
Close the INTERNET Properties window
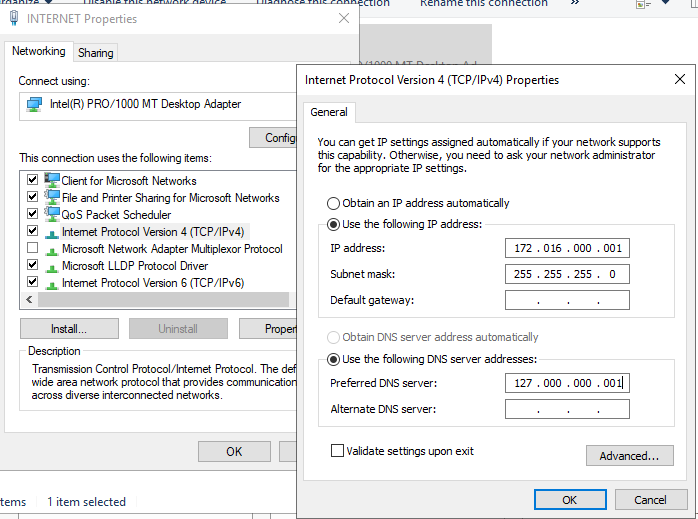344,18
